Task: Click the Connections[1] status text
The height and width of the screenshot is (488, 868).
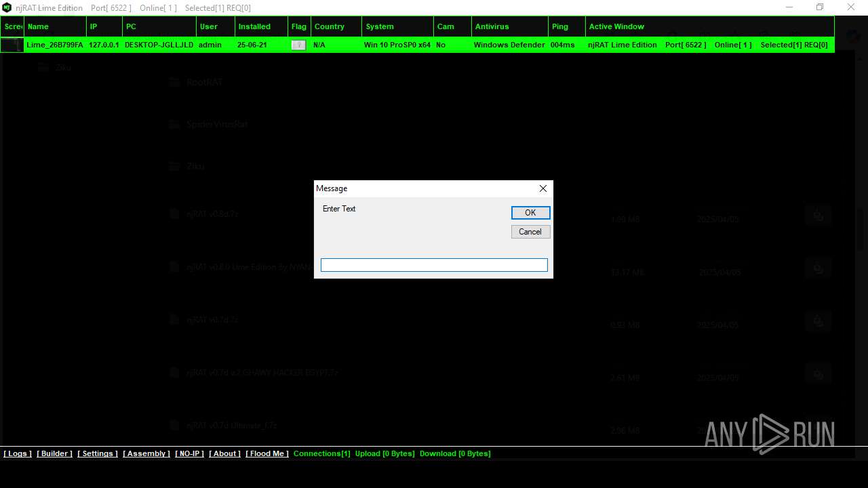Action: 322,453
